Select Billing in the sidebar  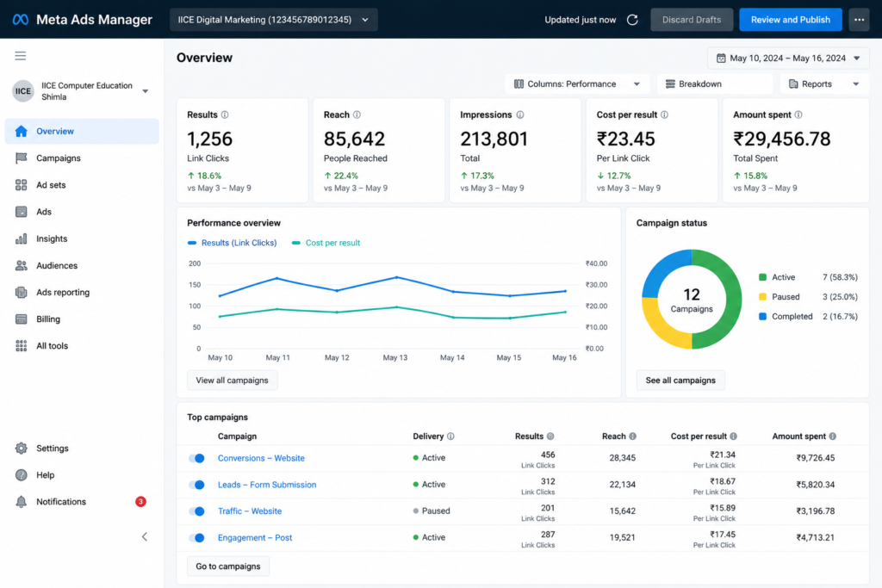(82, 319)
